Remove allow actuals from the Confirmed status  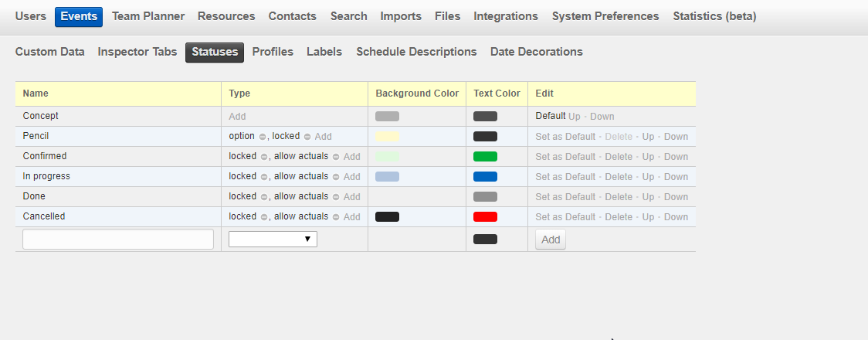click(x=336, y=157)
